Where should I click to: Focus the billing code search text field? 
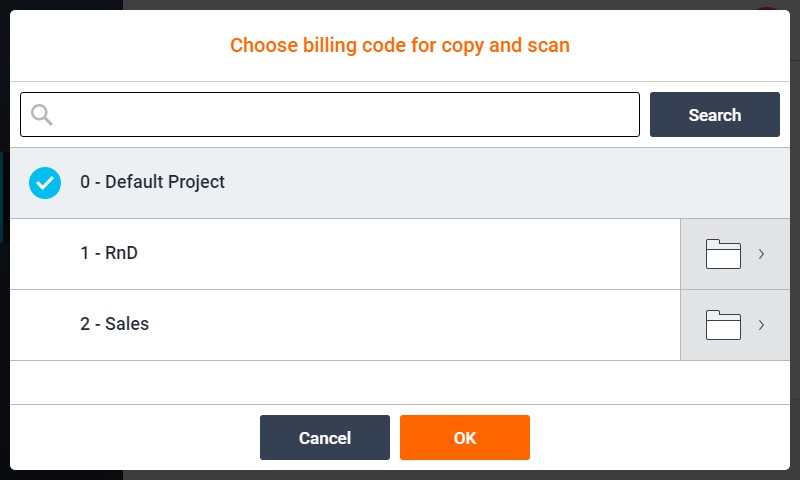click(340, 114)
